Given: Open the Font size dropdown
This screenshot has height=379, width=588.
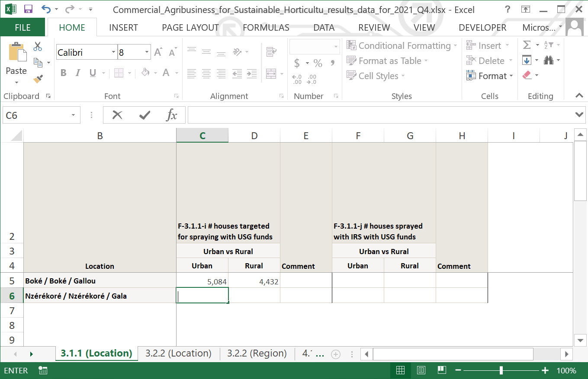Looking at the screenshot, I should click(147, 52).
